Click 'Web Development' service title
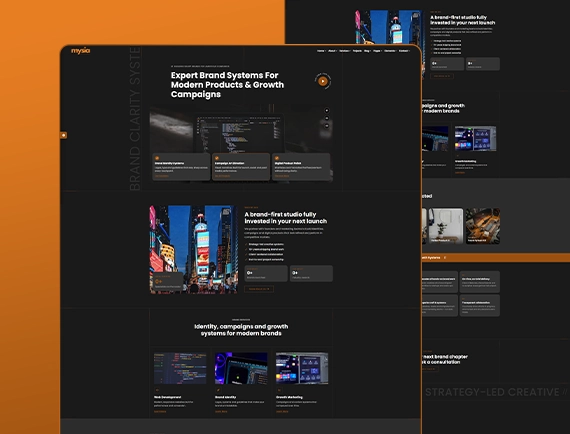Image resolution: width=570 pixels, height=434 pixels. click(x=168, y=397)
